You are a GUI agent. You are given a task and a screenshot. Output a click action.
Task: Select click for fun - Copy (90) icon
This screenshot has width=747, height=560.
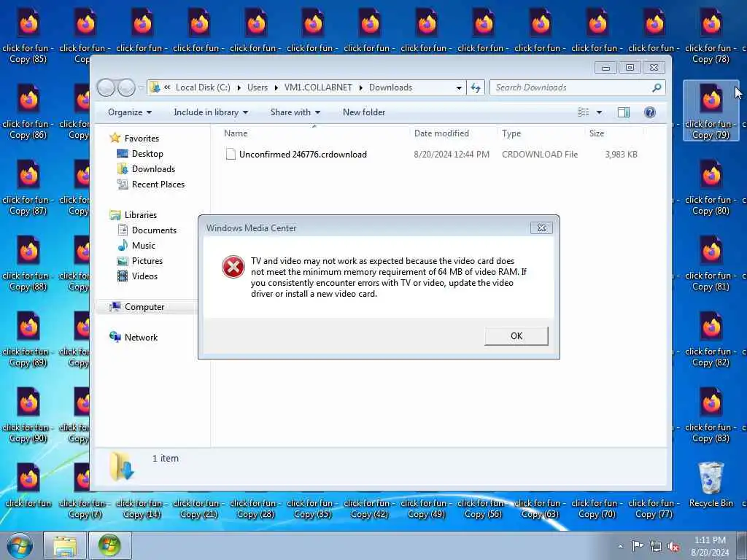coord(28,414)
